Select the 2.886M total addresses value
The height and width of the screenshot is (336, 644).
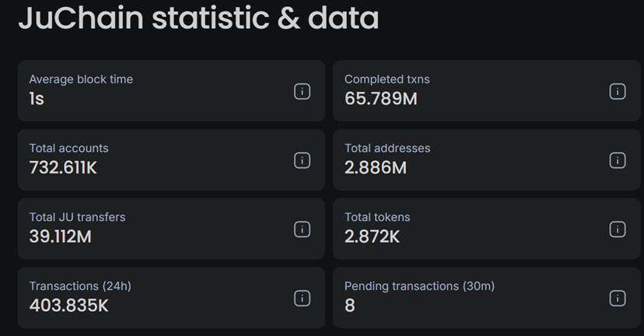376,167
